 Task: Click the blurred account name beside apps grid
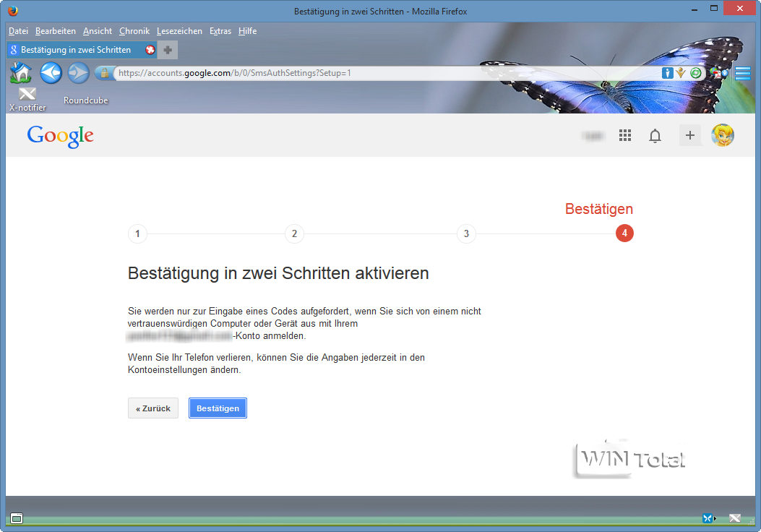click(593, 136)
